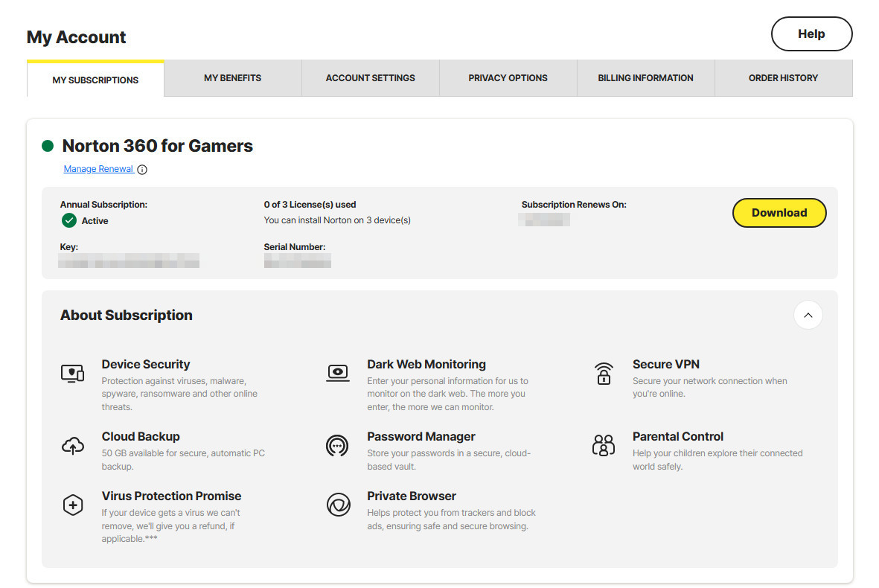
Task: Click the Private Browser icon
Action: (x=339, y=505)
